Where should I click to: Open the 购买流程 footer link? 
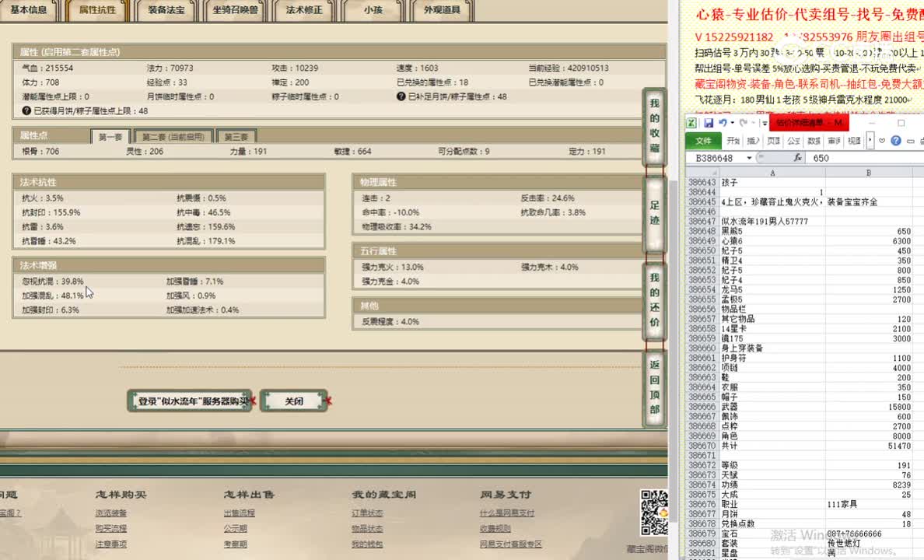tap(110, 528)
